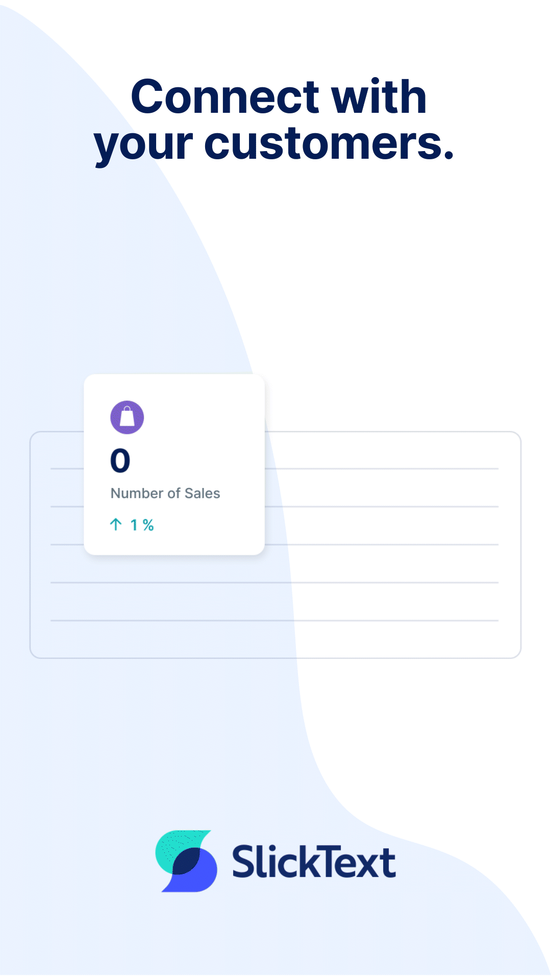
Task: Click the Number of Sales label
Action: (x=165, y=494)
